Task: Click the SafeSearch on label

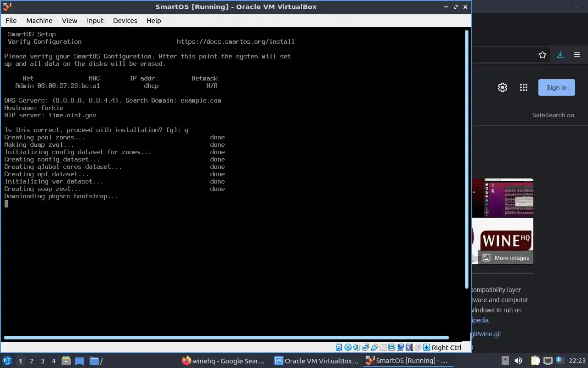Action: pyautogui.click(x=553, y=115)
